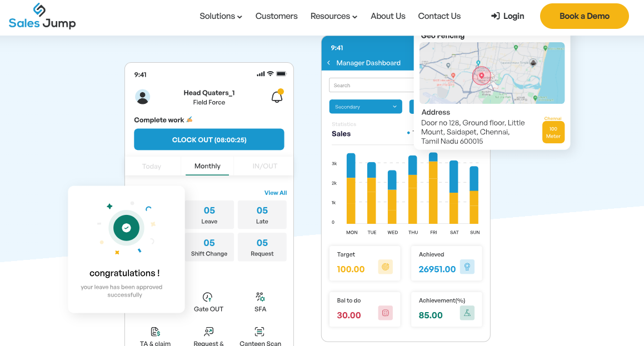644x346 pixels.
Task: Click the user profile avatar
Action: click(x=142, y=97)
